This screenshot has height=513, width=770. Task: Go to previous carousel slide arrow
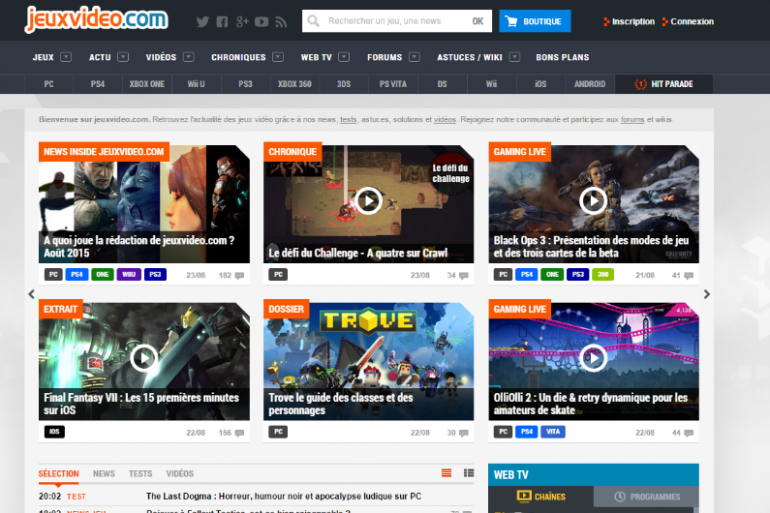click(31, 294)
